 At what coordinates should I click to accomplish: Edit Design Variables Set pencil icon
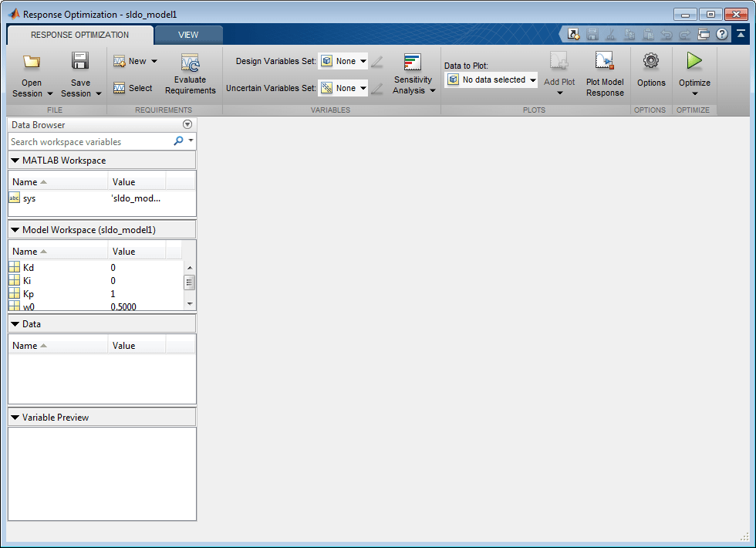377,61
